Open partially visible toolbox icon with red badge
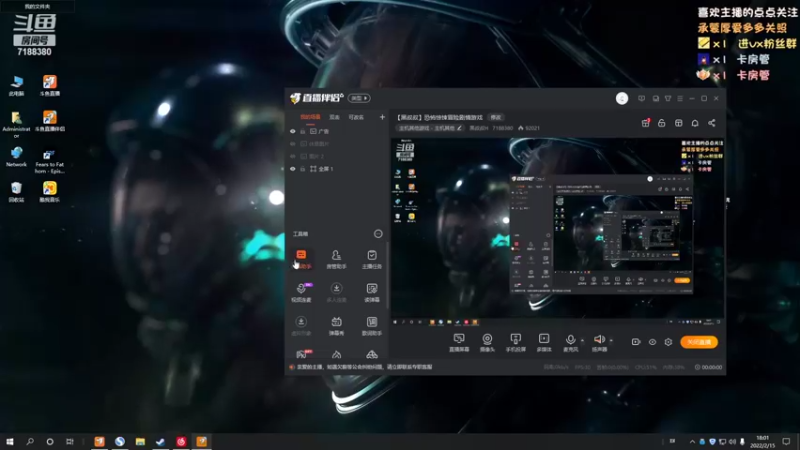 [303, 354]
